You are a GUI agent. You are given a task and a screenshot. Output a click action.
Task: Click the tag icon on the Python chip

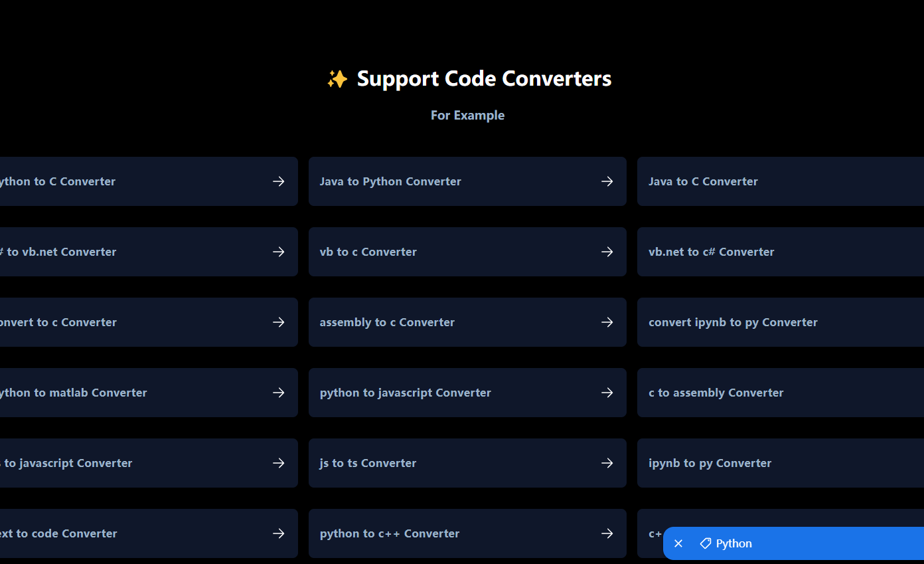(704, 543)
